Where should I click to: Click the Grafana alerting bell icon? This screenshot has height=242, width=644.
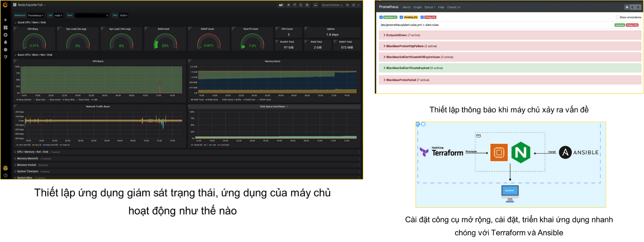6,42
